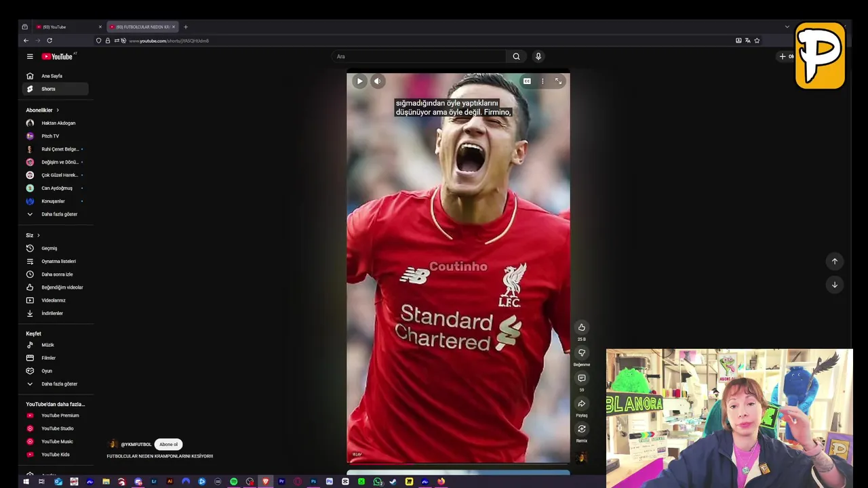Go to the previous short arrow

point(835,262)
